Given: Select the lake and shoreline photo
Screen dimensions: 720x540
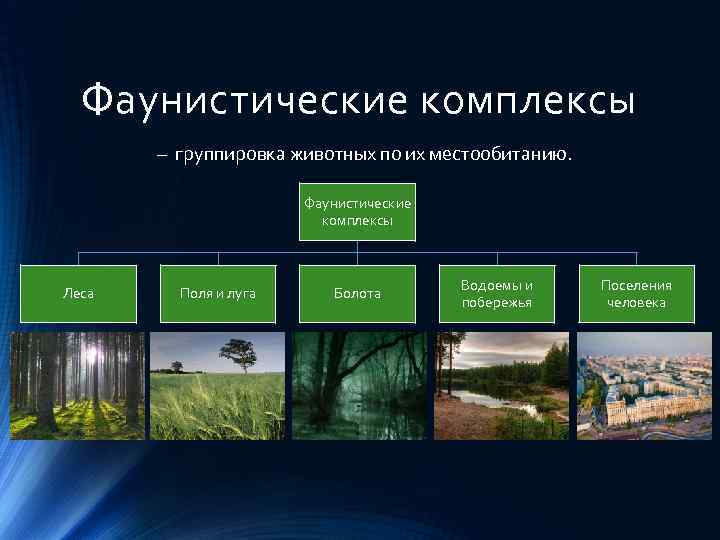Looking at the screenshot, I should pyautogui.click(x=501, y=386).
